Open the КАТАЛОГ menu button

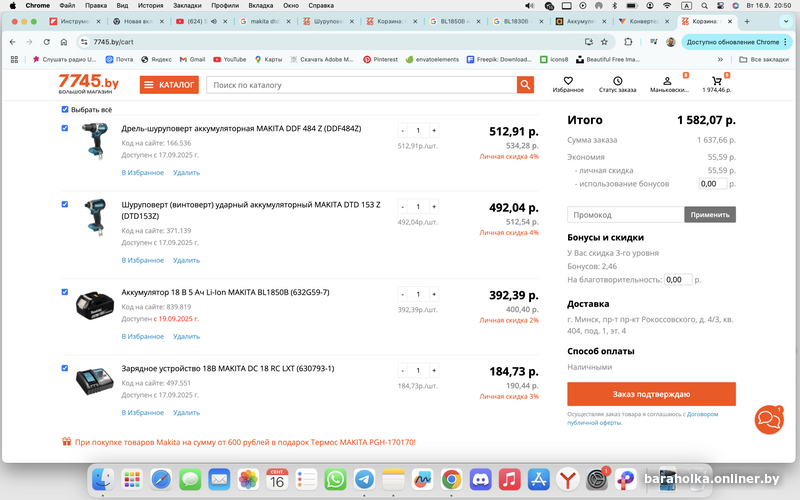point(169,85)
